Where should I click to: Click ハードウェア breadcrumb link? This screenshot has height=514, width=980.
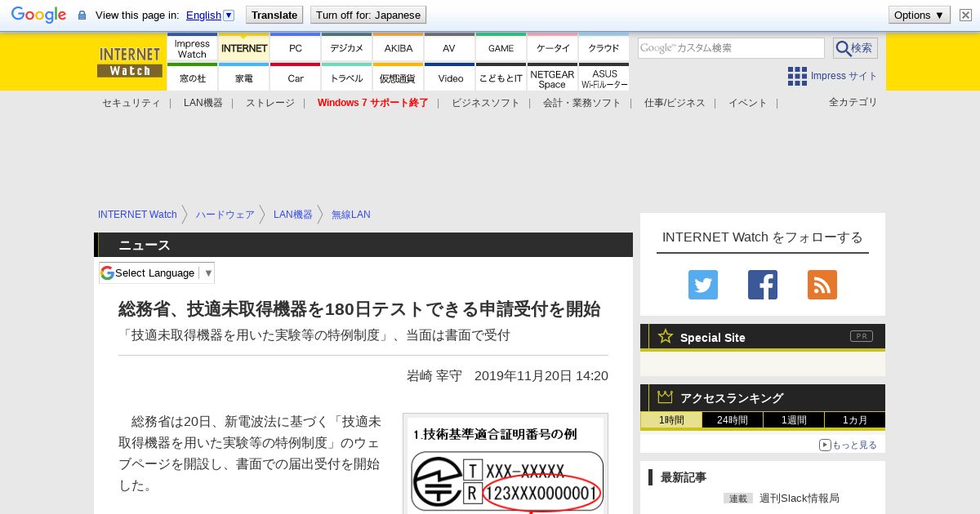tap(225, 215)
